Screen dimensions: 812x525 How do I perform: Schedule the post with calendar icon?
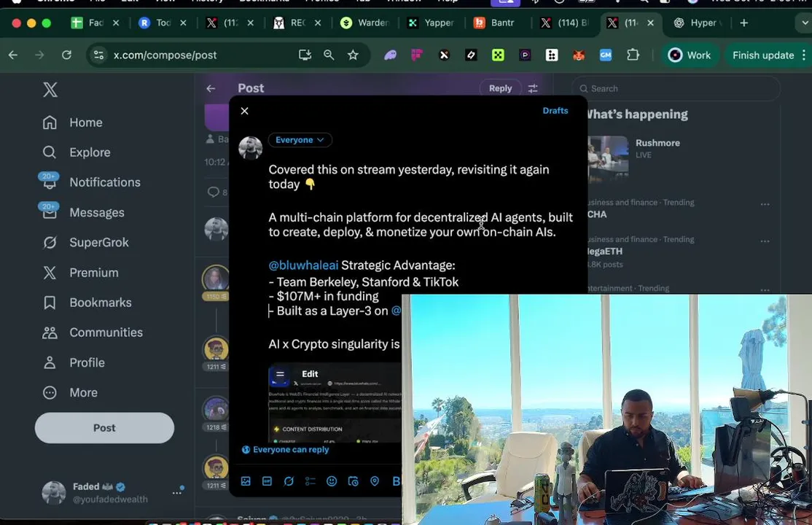(354, 481)
